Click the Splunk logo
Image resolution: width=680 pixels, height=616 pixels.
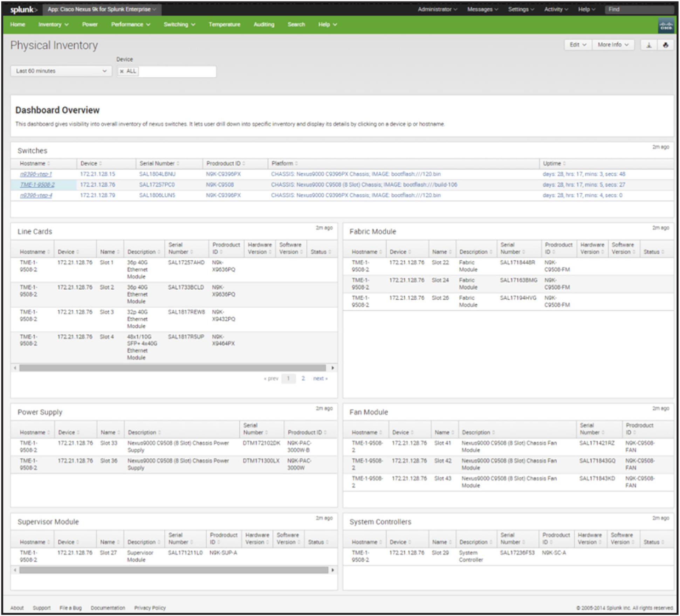(x=23, y=9)
